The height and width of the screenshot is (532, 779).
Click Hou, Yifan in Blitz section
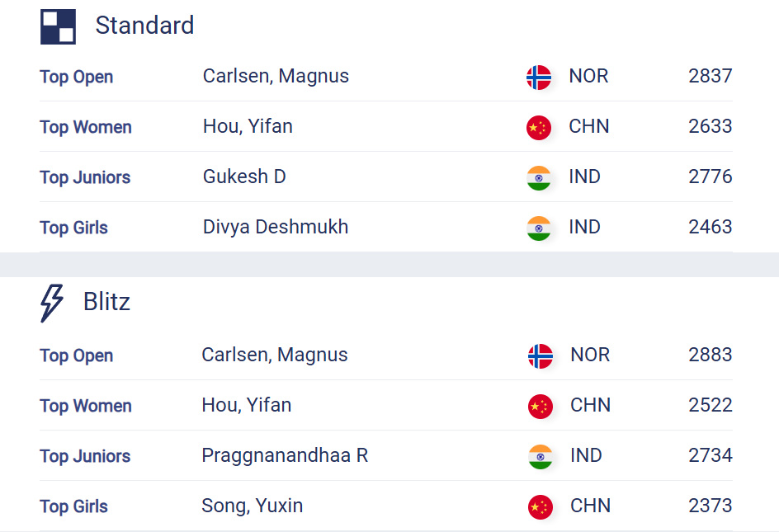(247, 405)
